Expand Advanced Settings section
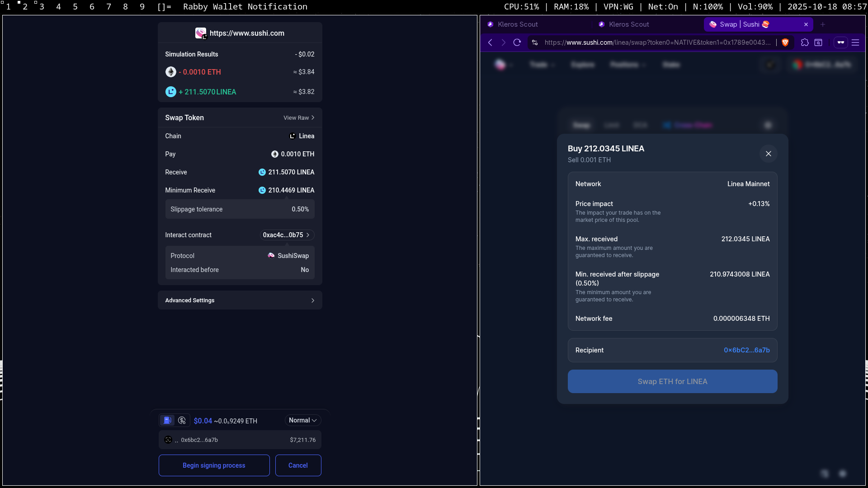The height and width of the screenshot is (488, 868). (240, 300)
